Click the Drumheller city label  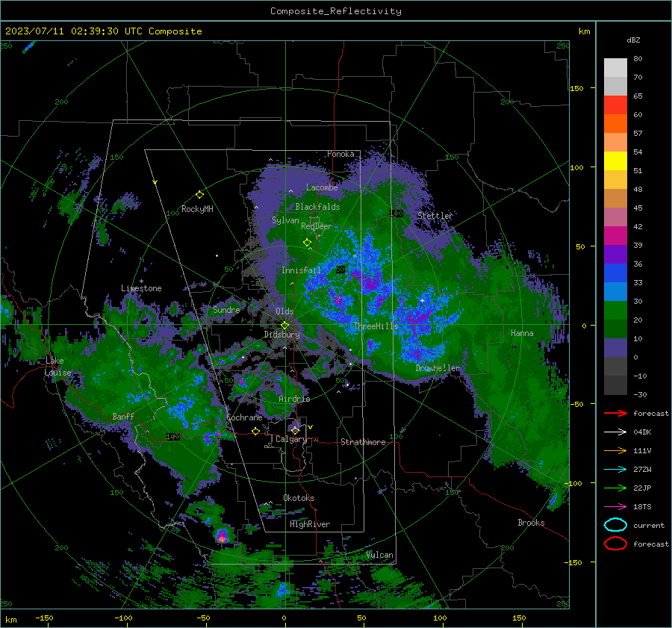coord(438,368)
